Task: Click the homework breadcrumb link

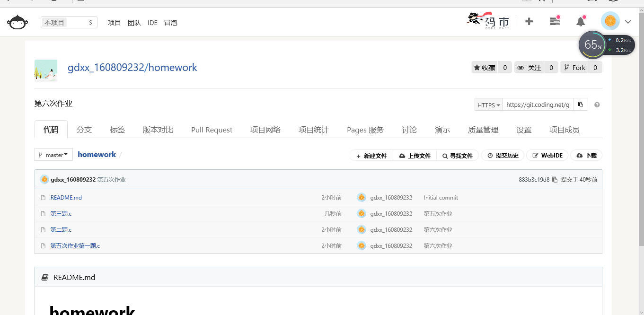Action: (x=97, y=155)
